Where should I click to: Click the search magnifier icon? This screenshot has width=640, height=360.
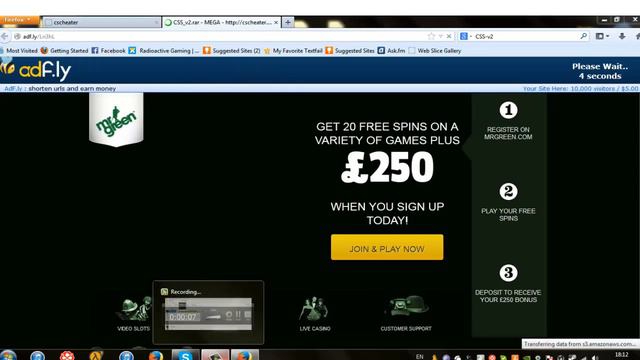pos(584,36)
